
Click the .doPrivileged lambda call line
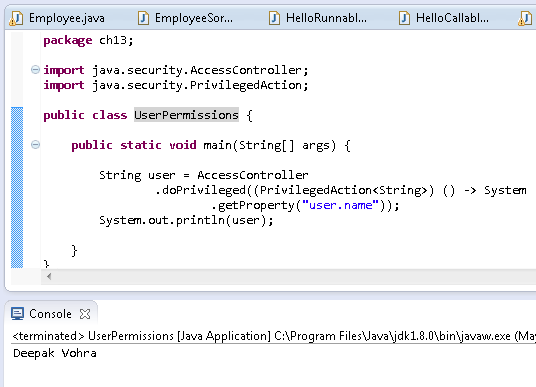click(341, 190)
